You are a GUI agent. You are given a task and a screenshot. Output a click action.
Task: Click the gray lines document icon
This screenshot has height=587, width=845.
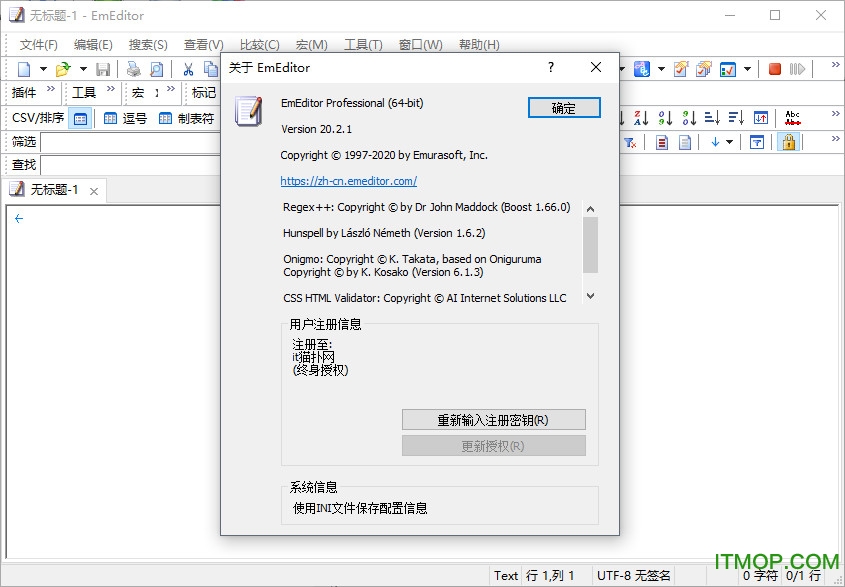coord(685,142)
